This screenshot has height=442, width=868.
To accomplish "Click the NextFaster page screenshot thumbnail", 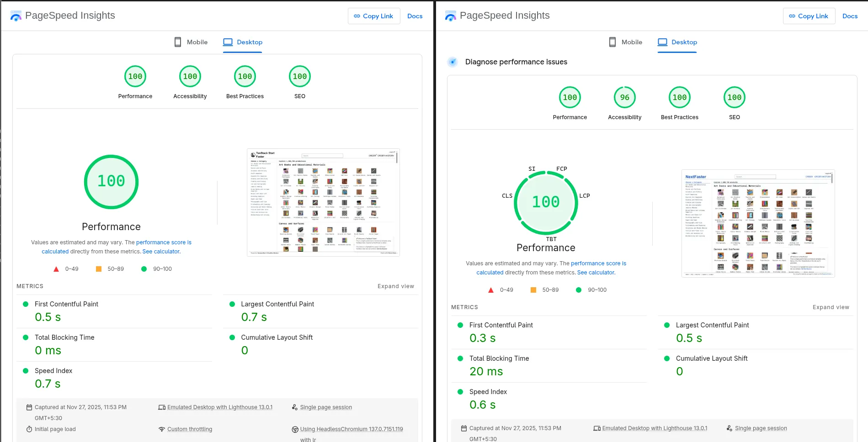I will pos(758,224).
